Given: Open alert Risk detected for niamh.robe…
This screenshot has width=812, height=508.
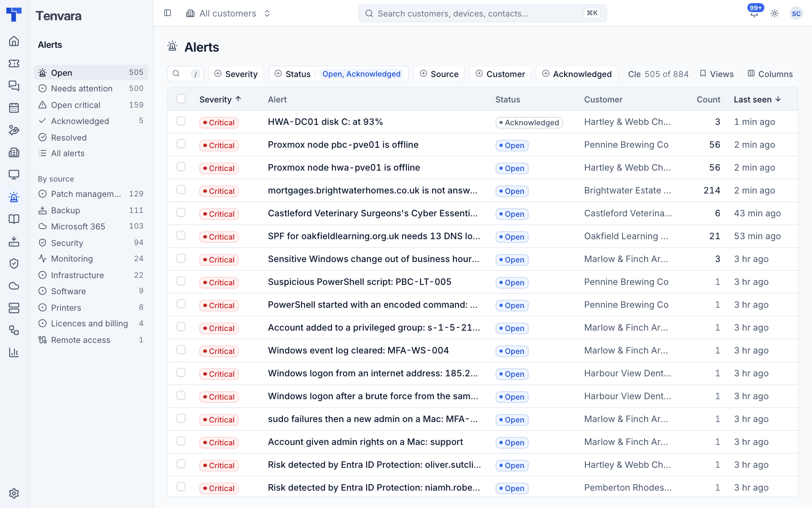Looking at the screenshot, I should [x=374, y=488].
